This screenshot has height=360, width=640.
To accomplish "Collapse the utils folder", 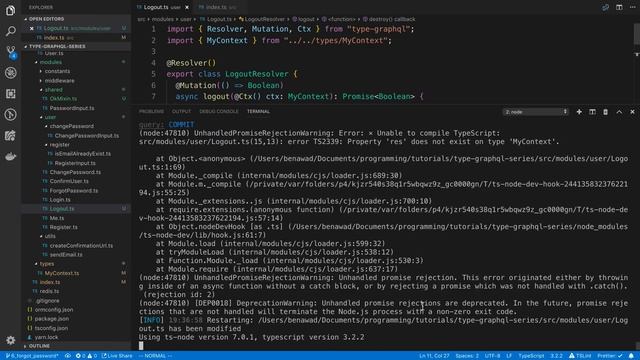I will [50, 236].
